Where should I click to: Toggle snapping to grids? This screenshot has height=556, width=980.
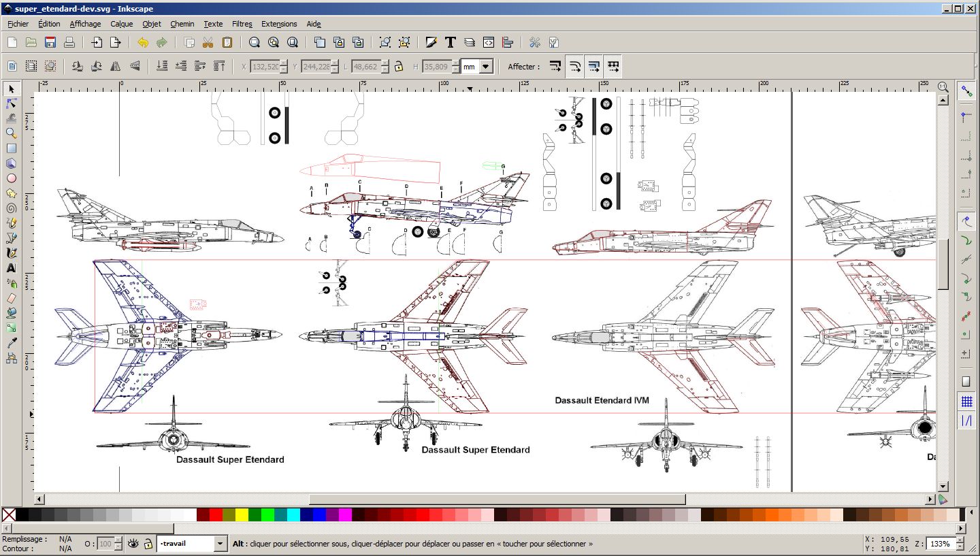[966, 402]
